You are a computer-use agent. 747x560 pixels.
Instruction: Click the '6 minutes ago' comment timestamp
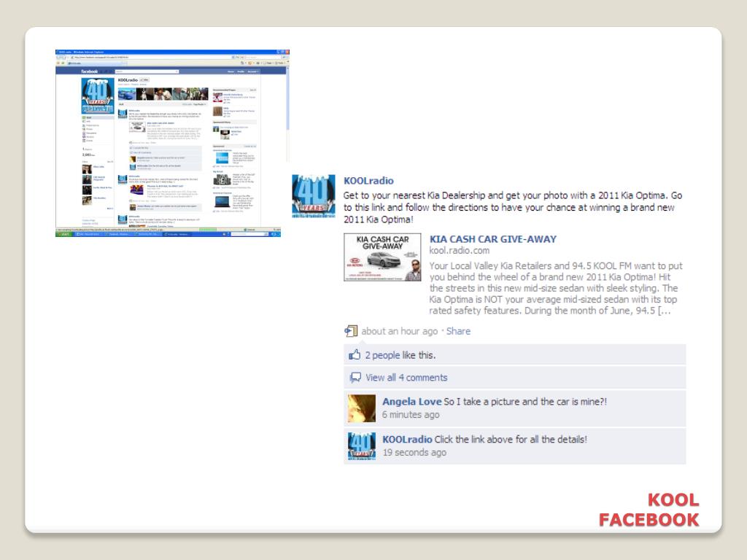point(411,415)
